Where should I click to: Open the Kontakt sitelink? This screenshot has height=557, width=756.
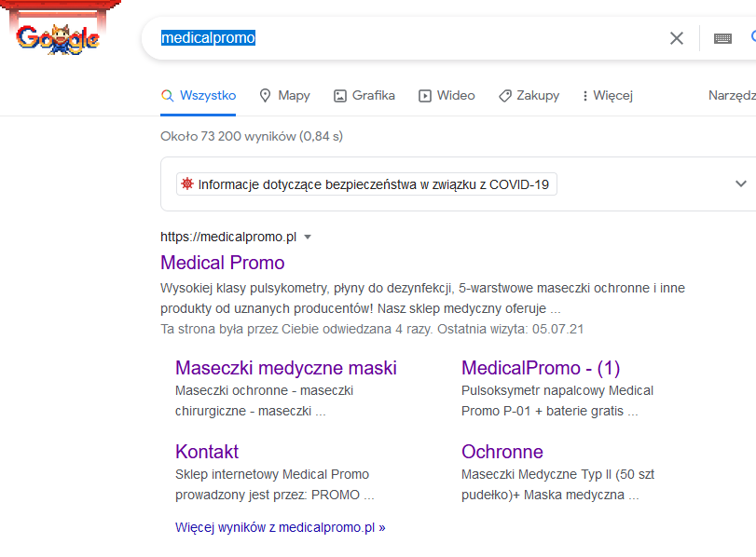[x=207, y=452]
